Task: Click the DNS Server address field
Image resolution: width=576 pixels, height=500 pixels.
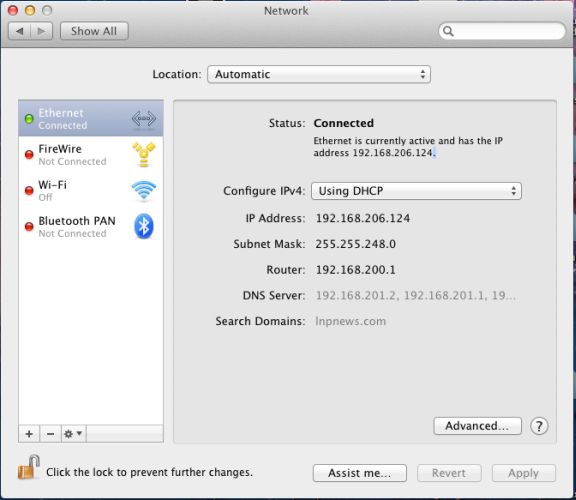Action: tap(416, 295)
